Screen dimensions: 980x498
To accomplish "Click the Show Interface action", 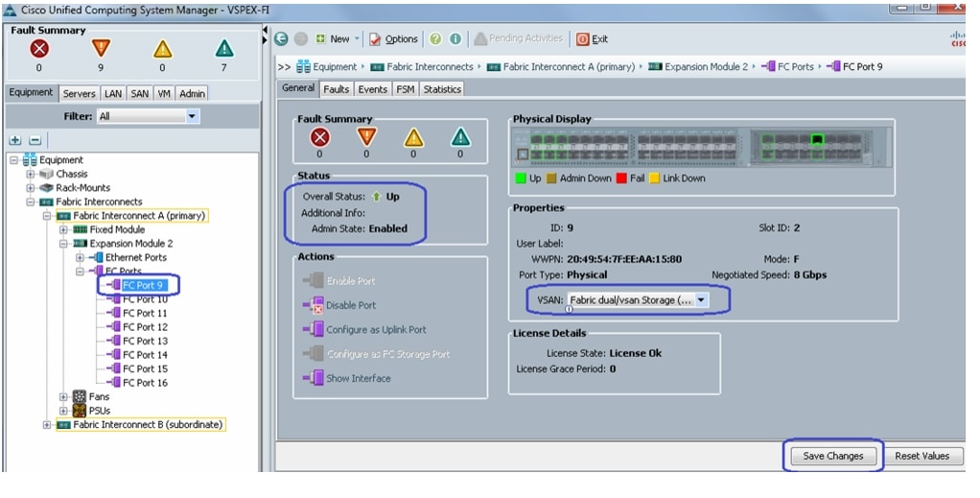I will (x=347, y=378).
